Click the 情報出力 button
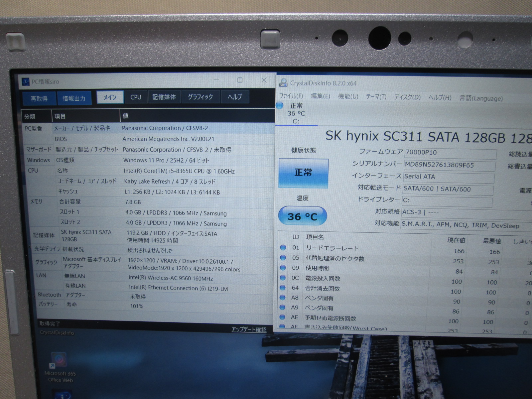 [74, 98]
